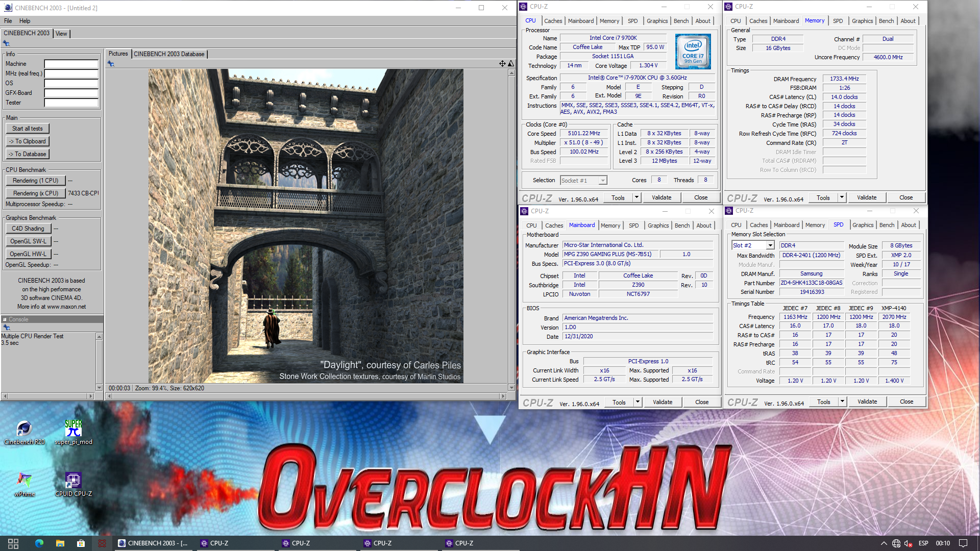The height and width of the screenshot is (551, 980).
Task: Click the OS input field
Action: click(71, 84)
